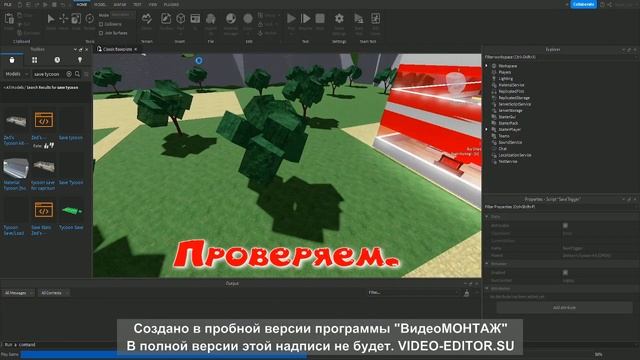Clear the Toolbox search text
The image size is (640, 360).
[x=69, y=74]
